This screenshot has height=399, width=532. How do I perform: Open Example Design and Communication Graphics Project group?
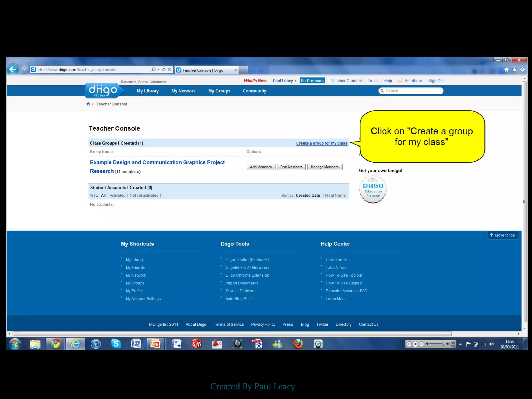click(157, 167)
